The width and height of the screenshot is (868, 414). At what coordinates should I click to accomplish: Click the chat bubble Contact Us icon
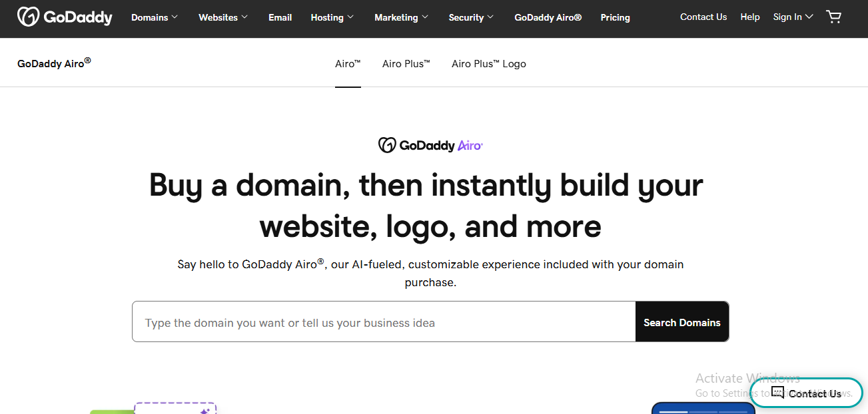click(x=777, y=393)
